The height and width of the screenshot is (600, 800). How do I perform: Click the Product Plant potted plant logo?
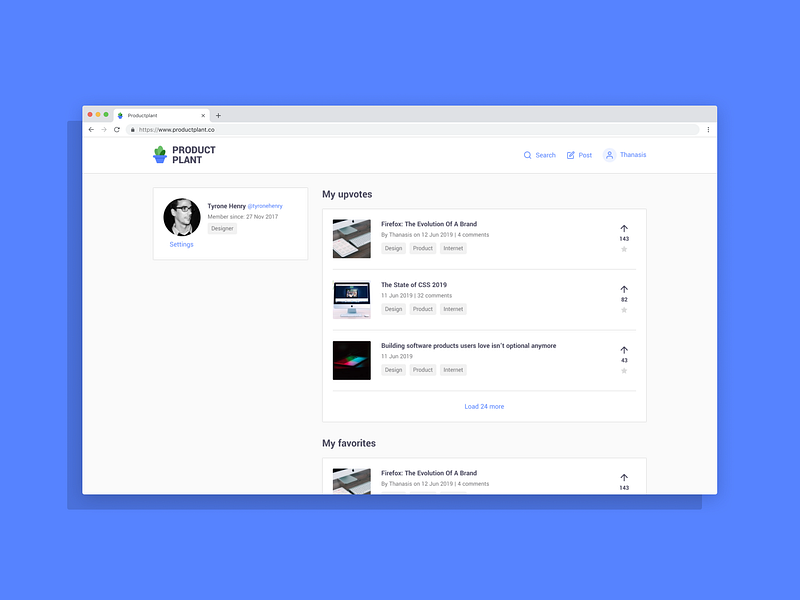(160, 155)
